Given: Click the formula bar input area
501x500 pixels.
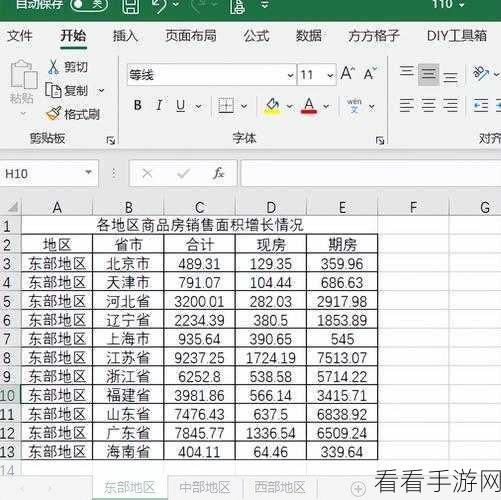Looking at the screenshot, I should (371, 173).
